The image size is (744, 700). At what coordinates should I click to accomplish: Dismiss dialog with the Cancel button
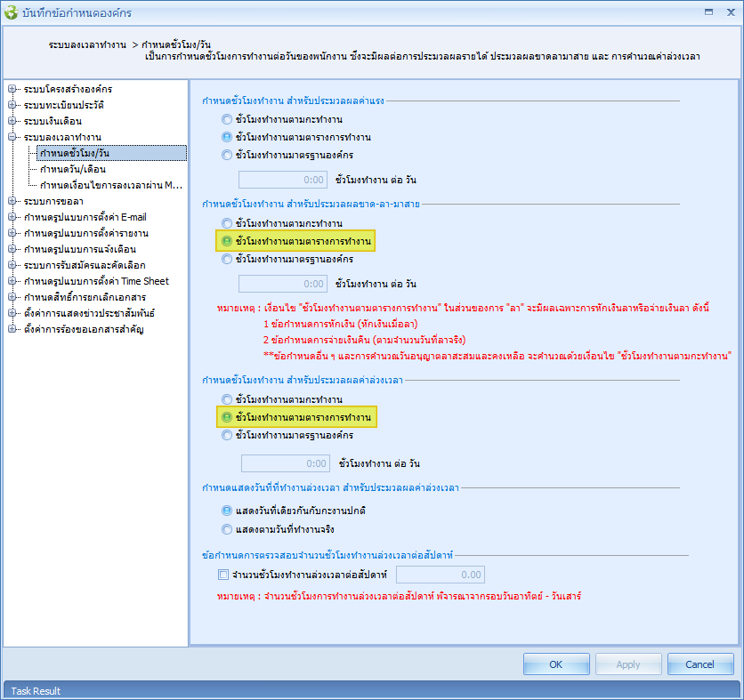[700, 664]
